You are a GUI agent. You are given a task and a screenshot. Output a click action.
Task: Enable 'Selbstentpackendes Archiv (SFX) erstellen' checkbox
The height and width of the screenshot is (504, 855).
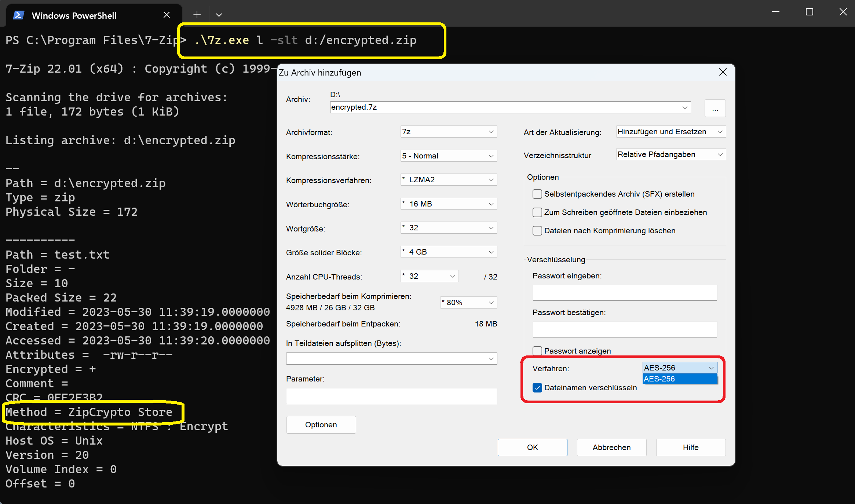click(x=537, y=194)
